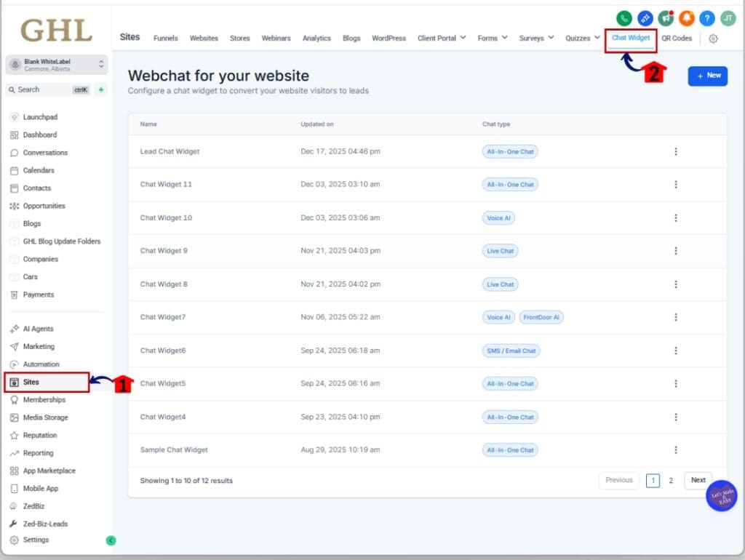Go to page 2 of results
This screenshot has height=560, width=745.
click(x=671, y=481)
